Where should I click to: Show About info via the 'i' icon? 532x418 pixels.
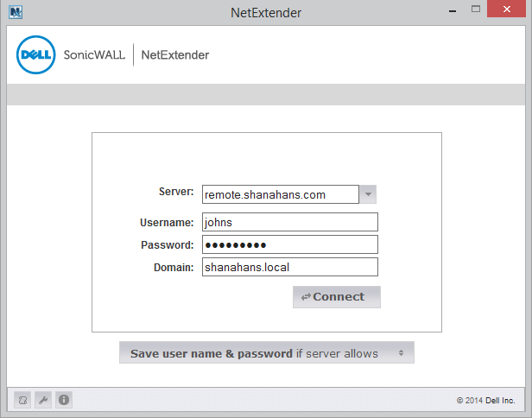(64, 400)
